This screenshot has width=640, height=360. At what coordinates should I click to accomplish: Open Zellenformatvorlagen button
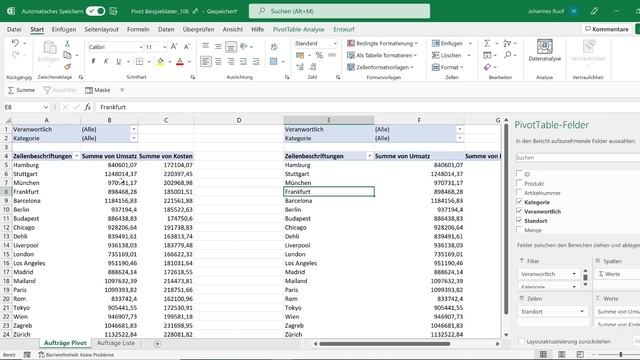(x=380, y=67)
